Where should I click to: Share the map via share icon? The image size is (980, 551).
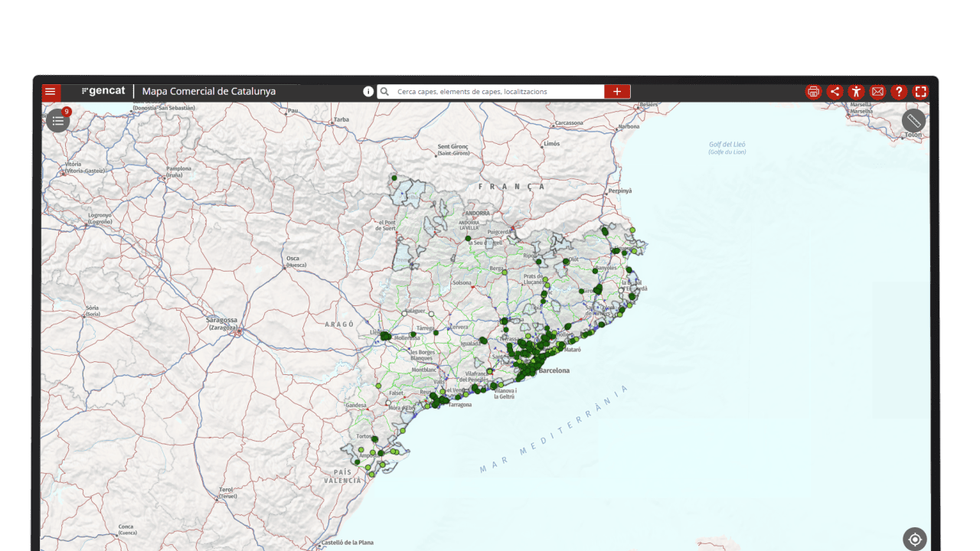(835, 92)
